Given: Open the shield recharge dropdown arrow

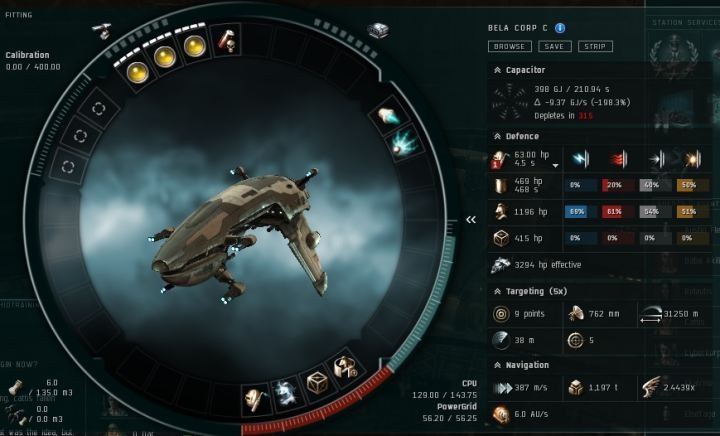Looking at the screenshot, I should 556,165.
